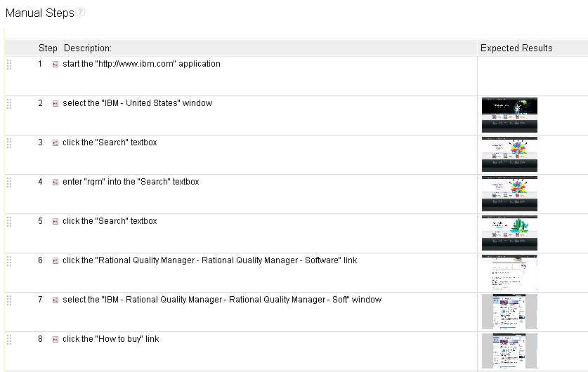588x372 pixels.
Task: Click the empty expected results cell of step 1
Action: (x=532, y=76)
